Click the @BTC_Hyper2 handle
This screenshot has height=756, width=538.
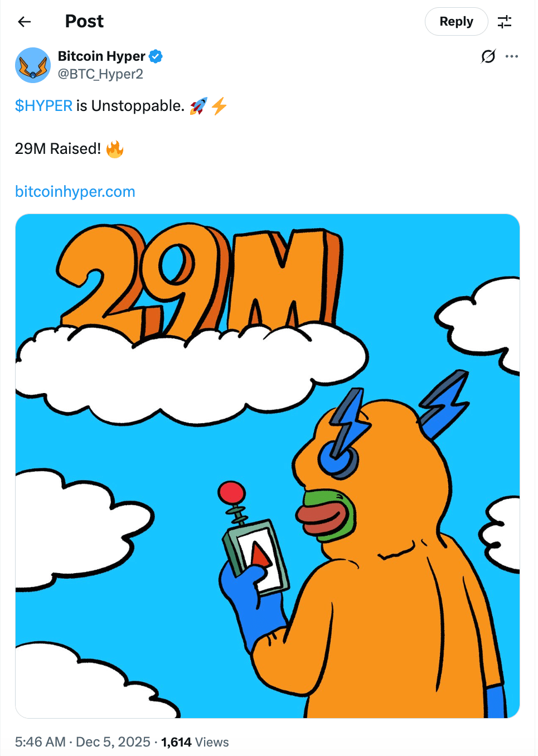[x=100, y=74]
